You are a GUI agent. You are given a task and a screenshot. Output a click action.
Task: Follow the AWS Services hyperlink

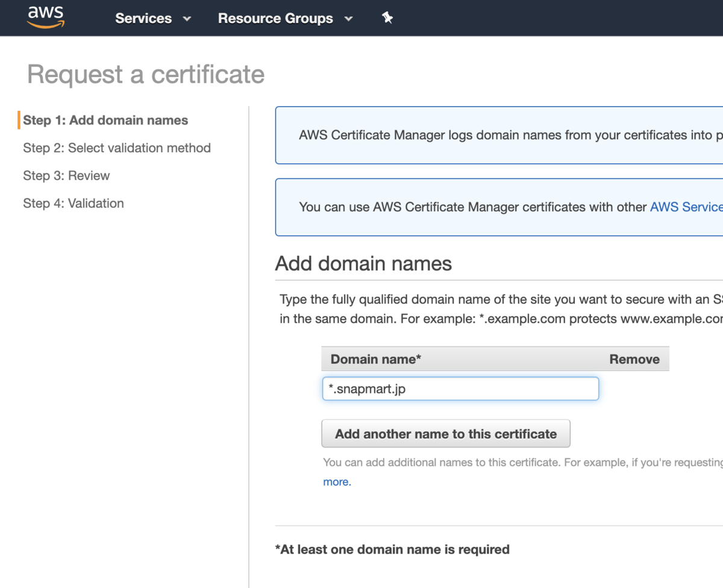(x=686, y=207)
